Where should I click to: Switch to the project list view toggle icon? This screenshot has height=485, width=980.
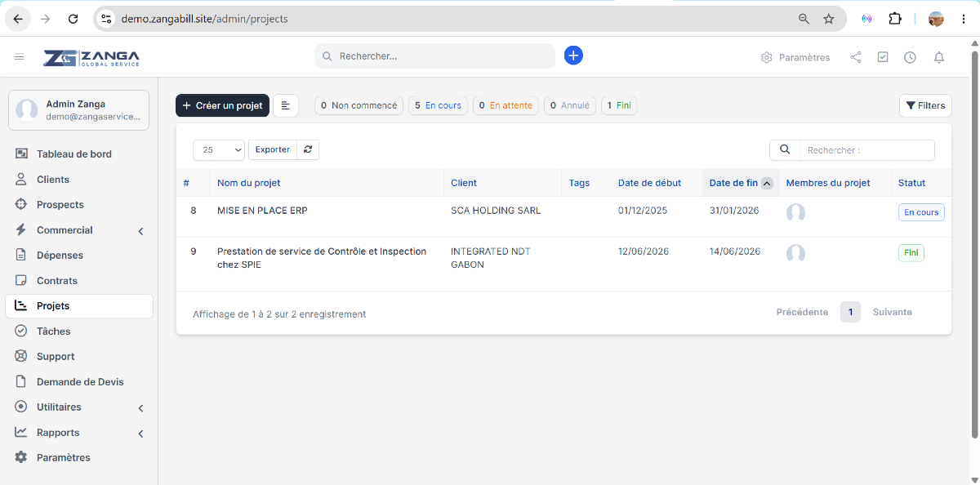(286, 105)
